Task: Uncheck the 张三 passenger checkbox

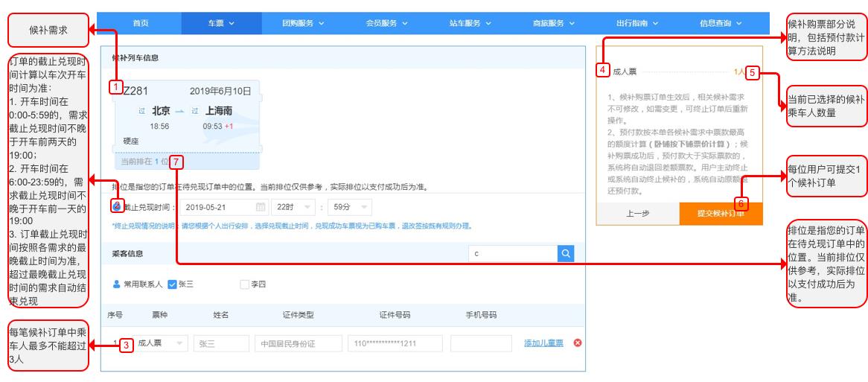Action: point(172,284)
